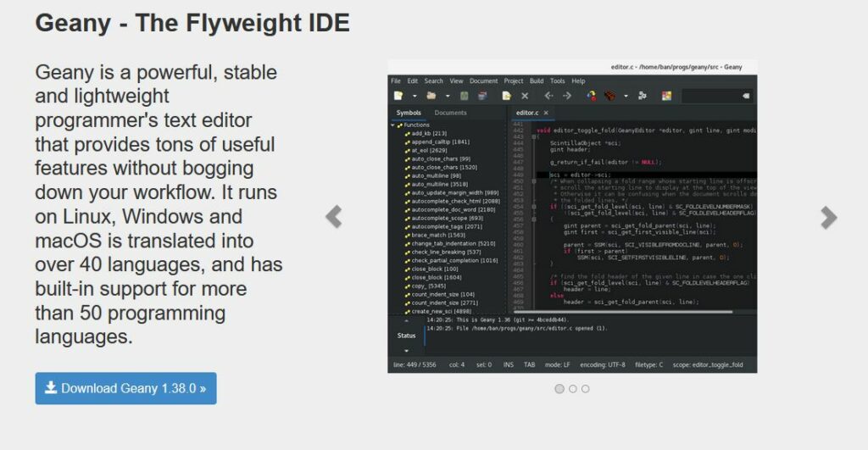Select copy_ [5345] symbol

pos(428,286)
